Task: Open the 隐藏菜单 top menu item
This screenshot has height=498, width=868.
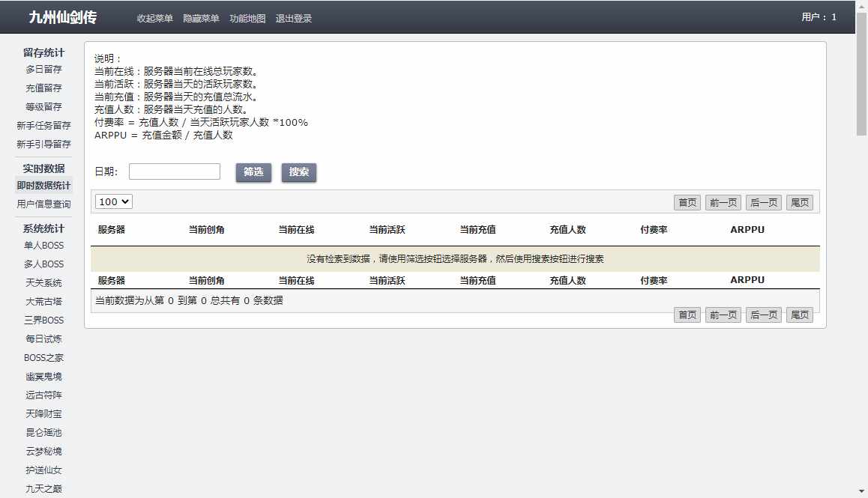Action: pos(201,18)
